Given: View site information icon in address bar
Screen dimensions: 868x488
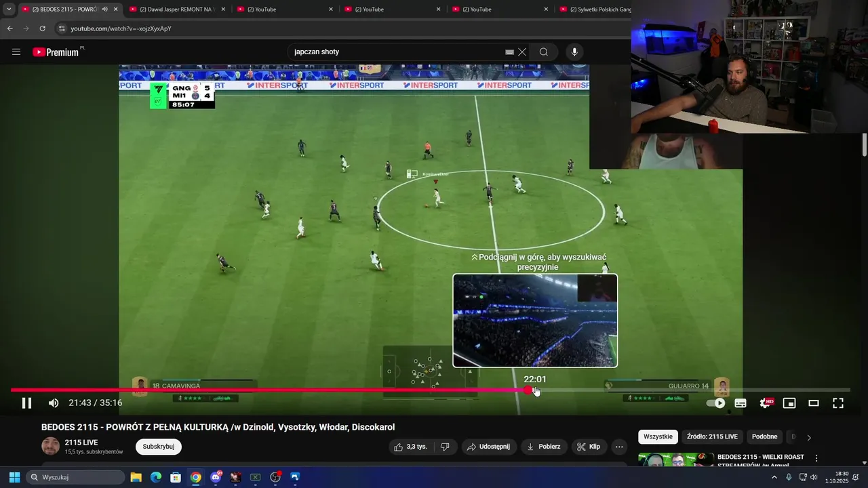Looking at the screenshot, I should pos(62,28).
